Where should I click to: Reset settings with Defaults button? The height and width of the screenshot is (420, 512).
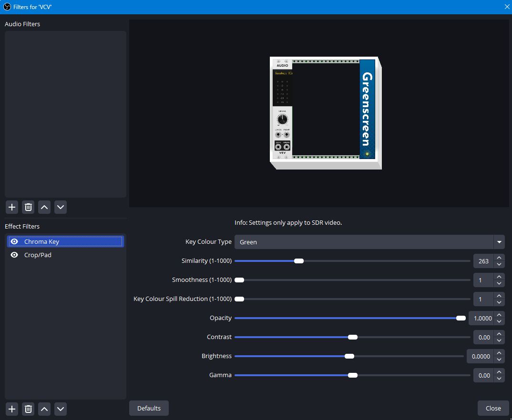coord(149,408)
